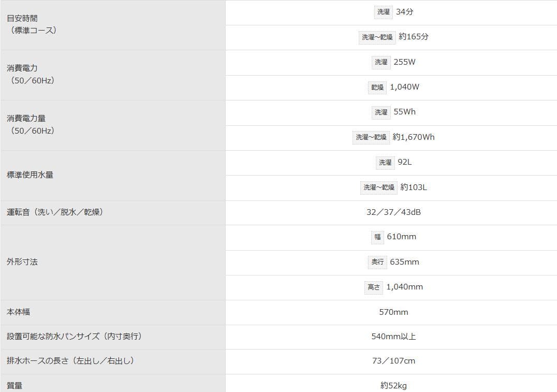This screenshot has width=557, height=392.
Task: Click the 洗濯~乾燥 tag beside 約1,670Wh
Action: [x=371, y=137]
